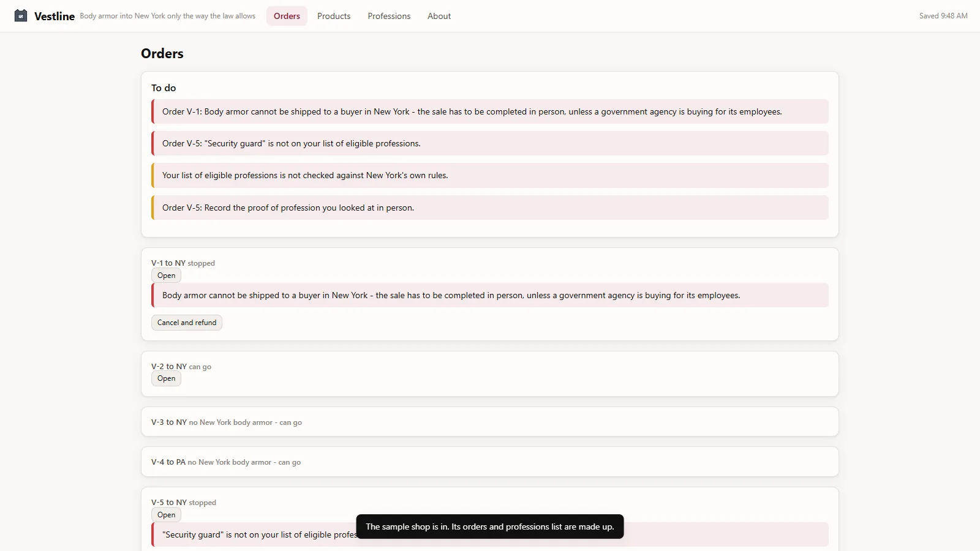Click to-do "Order V-5: Record the proof of profession"
The image size is (980, 551).
point(490,208)
